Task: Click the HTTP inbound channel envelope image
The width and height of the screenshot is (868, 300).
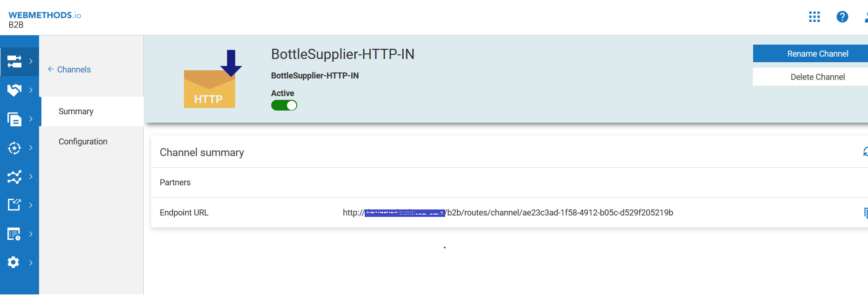Action: 213,79
